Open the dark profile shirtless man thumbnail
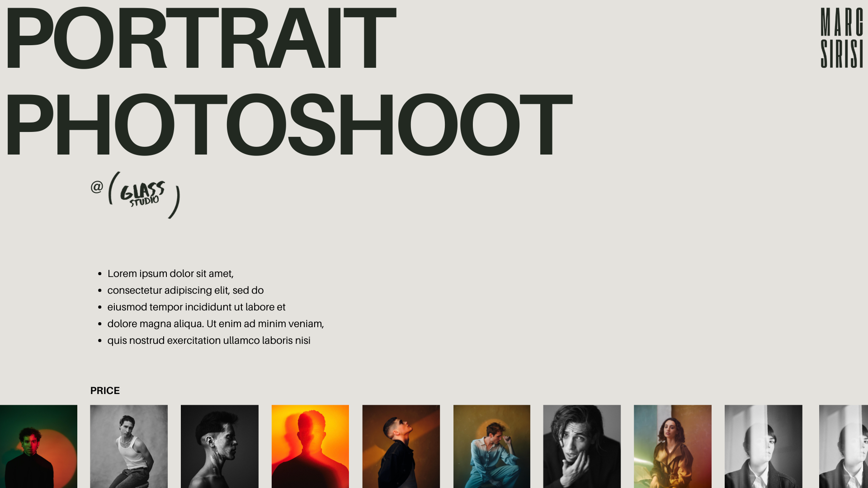This screenshot has width=868, height=488. click(220, 446)
